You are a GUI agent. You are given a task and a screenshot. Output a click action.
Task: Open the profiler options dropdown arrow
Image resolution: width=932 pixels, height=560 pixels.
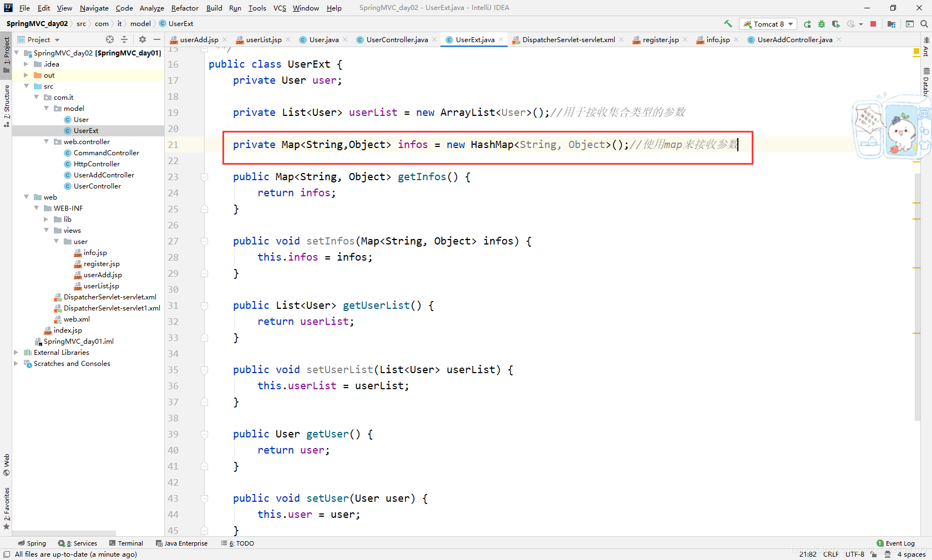click(861, 24)
